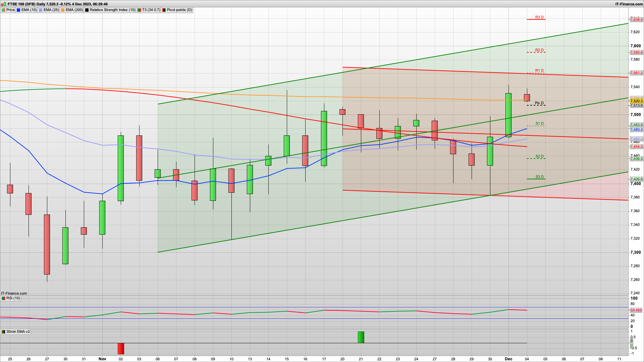
Task: Open the T3 (34 0.7) indicator legend entry
Action: 149,10
